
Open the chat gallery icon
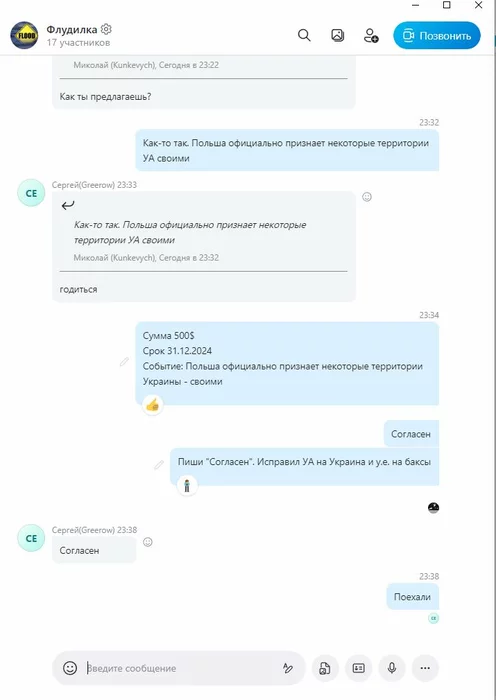coord(338,35)
